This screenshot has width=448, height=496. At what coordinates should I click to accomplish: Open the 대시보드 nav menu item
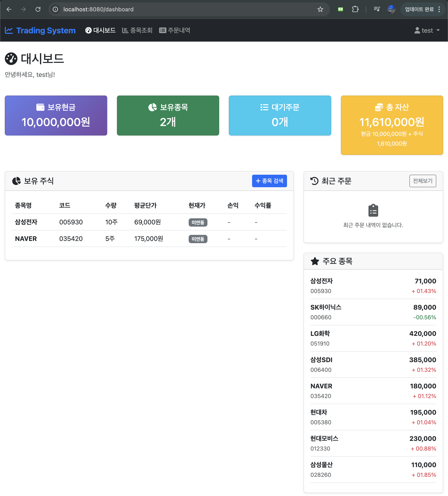(100, 30)
